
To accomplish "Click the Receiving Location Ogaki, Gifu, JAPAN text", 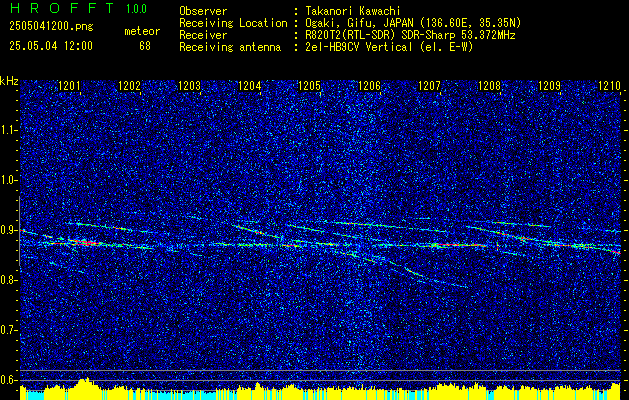I will point(413,23).
